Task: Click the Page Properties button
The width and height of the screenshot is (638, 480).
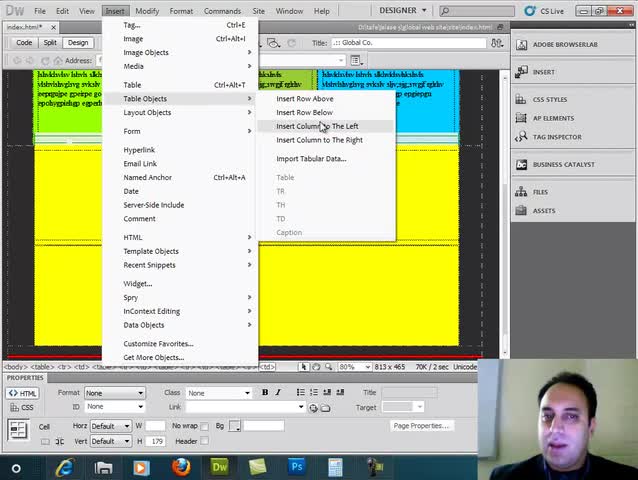Action: (x=421, y=425)
